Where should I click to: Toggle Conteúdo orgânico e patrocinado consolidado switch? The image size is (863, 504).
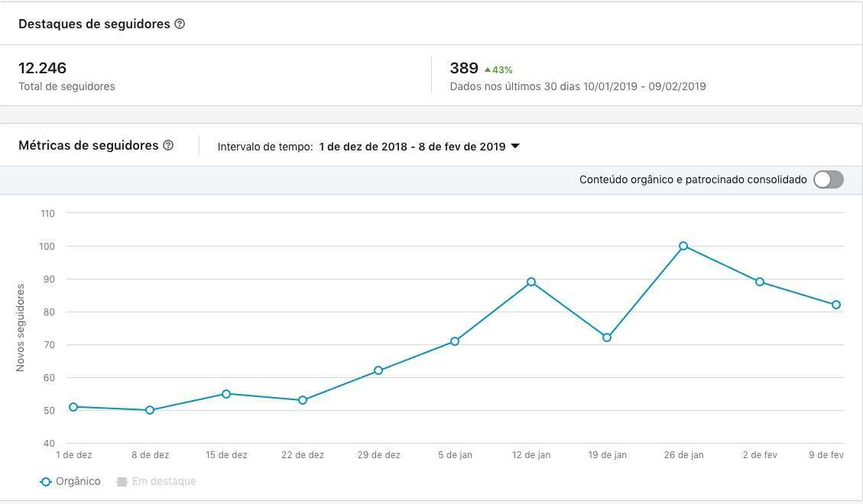(829, 179)
